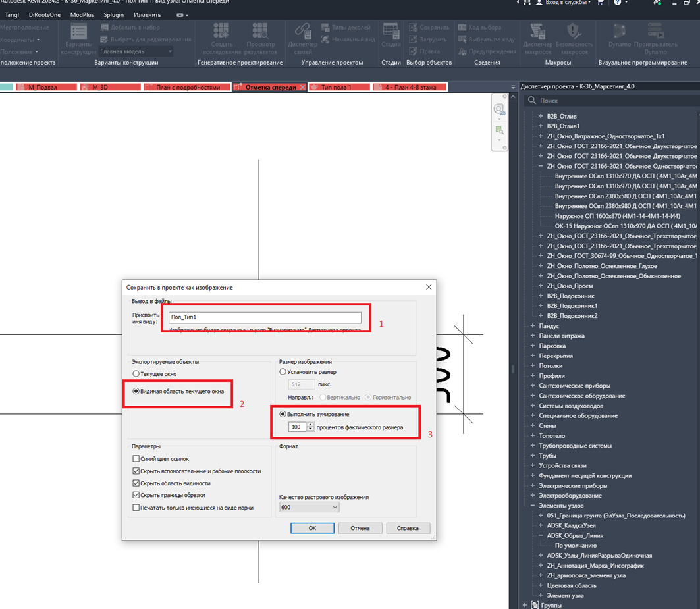Click the Присвоить имя виду text field
Viewport: 700px width, 609px height.
tap(265, 317)
